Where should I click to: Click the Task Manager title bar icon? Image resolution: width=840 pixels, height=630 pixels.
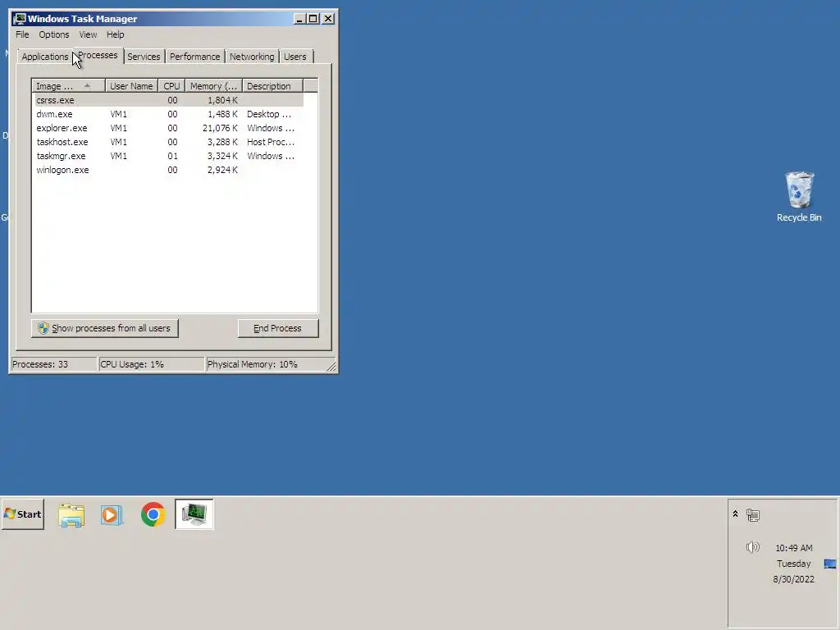coord(20,19)
